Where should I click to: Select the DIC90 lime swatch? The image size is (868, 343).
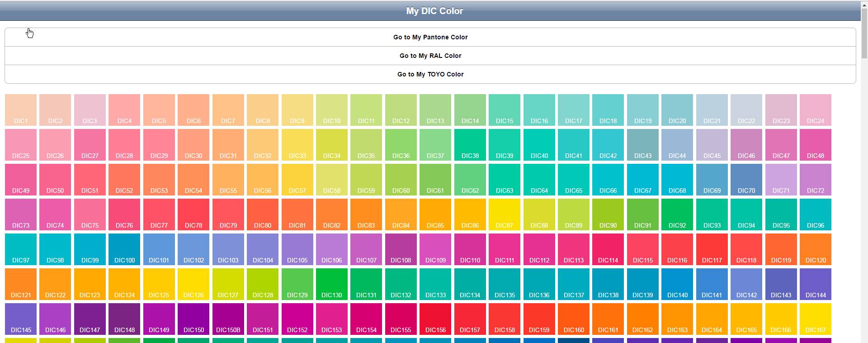pyautogui.click(x=608, y=214)
